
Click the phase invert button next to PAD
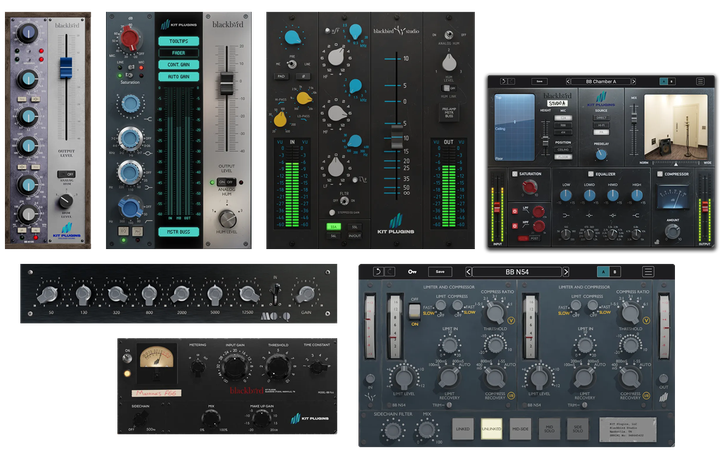pyautogui.click(x=303, y=76)
